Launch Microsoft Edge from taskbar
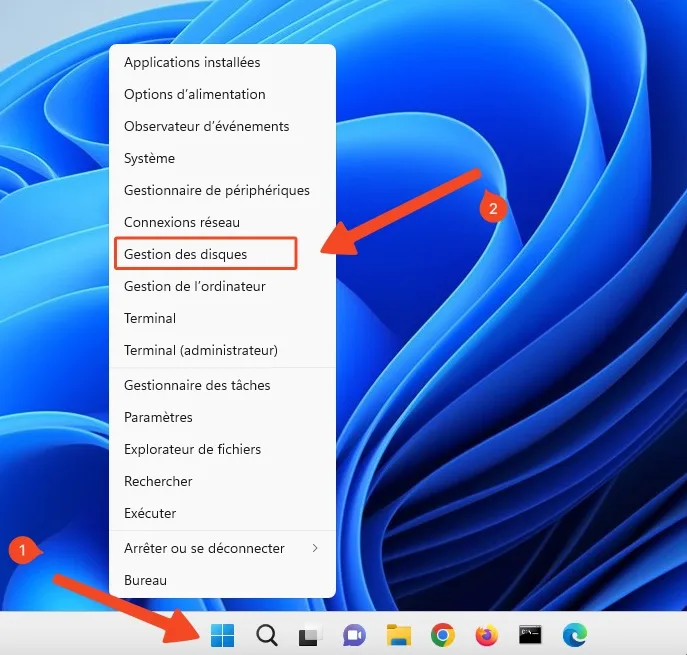The width and height of the screenshot is (687, 655). (x=575, y=635)
